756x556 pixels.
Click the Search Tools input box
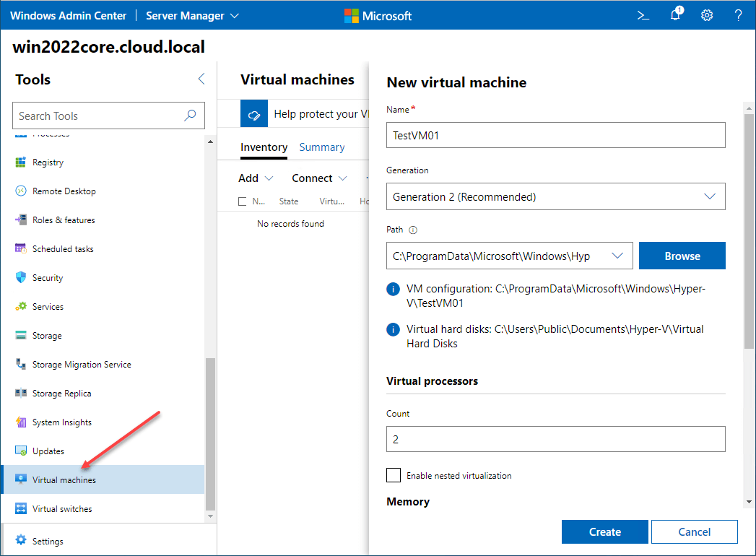pyautogui.click(x=108, y=116)
